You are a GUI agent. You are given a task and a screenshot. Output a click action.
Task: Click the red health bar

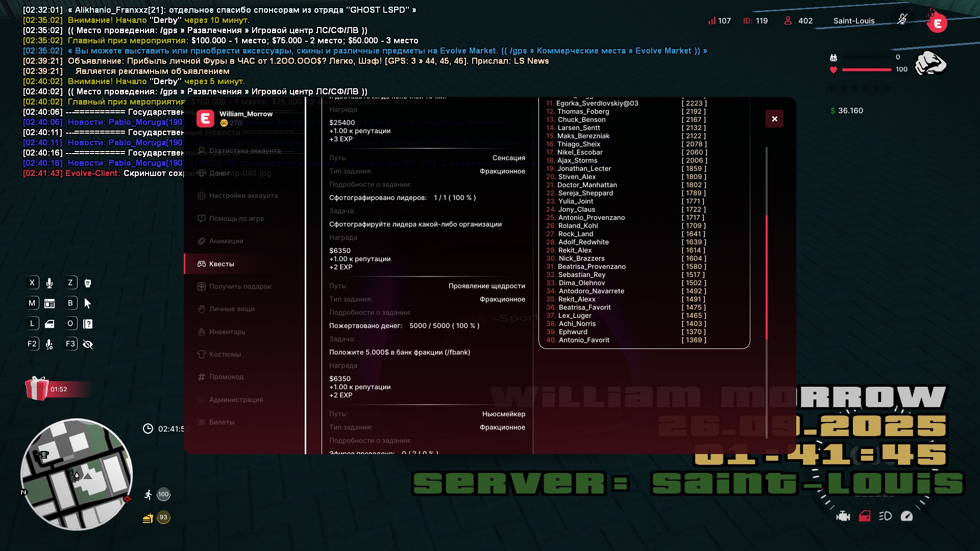click(x=866, y=70)
